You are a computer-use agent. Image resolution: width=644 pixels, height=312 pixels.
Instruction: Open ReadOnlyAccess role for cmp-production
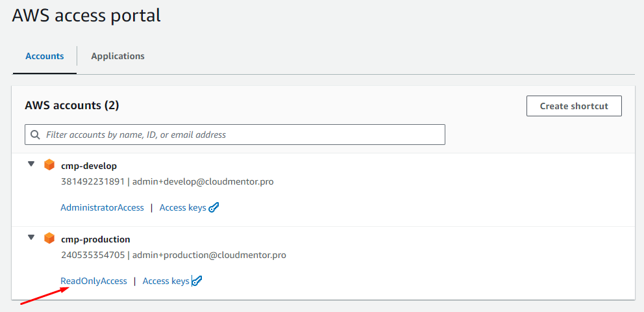click(x=93, y=281)
